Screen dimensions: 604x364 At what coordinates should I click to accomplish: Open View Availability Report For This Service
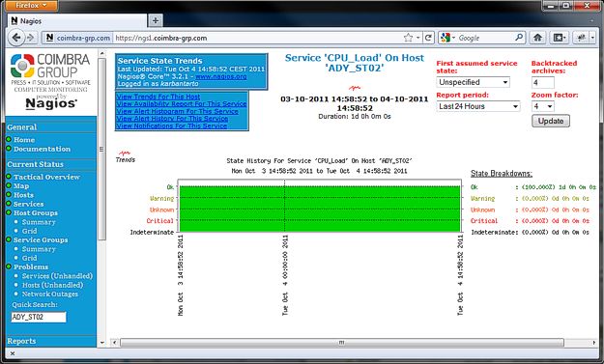tap(182, 104)
